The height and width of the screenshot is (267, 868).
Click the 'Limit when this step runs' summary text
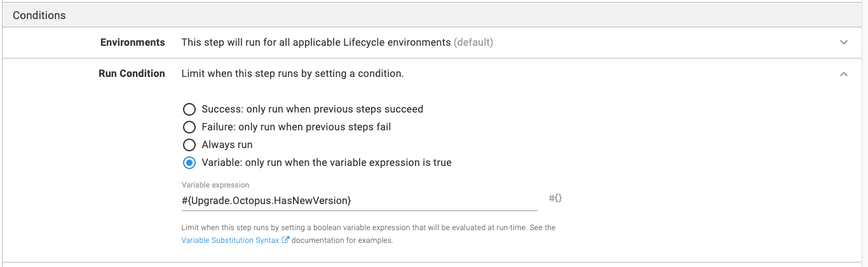click(x=292, y=74)
